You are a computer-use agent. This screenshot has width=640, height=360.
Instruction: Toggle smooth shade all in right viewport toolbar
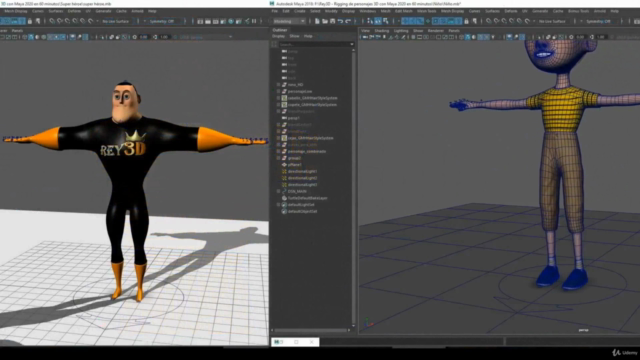(468, 37)
